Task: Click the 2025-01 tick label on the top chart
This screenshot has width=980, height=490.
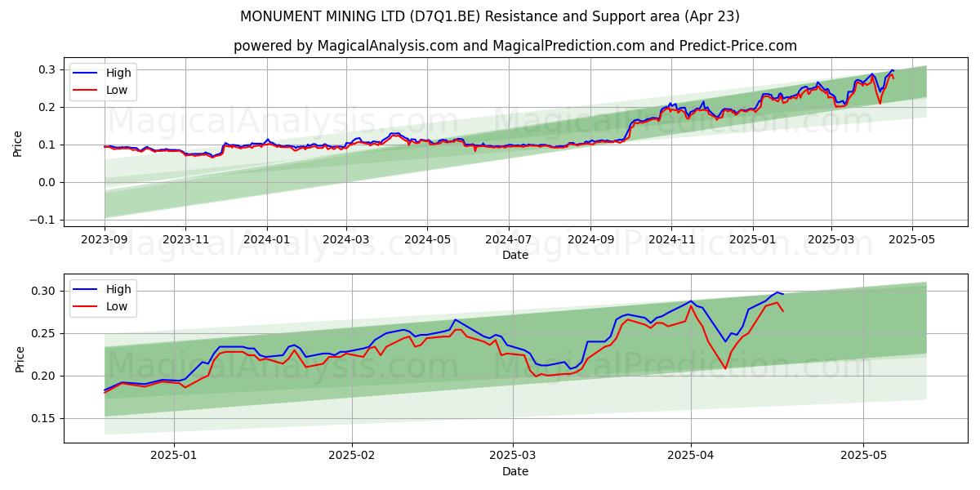Action: [752, 241]
